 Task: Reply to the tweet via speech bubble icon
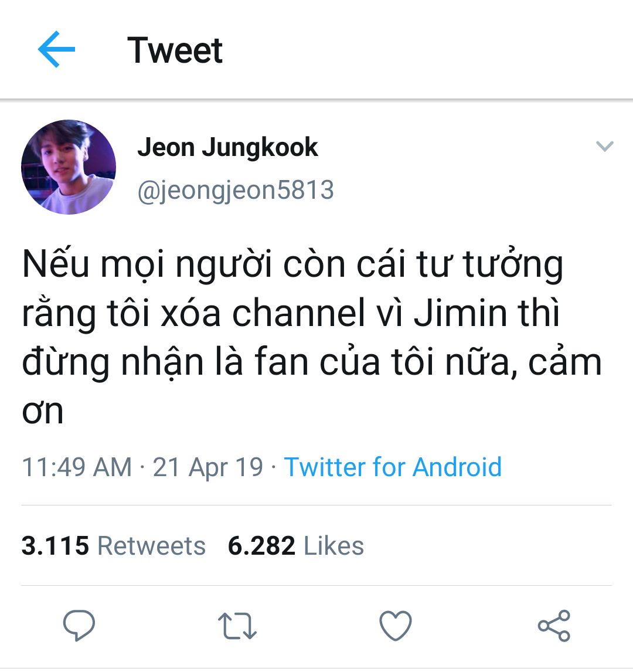(x=79, y=625)
